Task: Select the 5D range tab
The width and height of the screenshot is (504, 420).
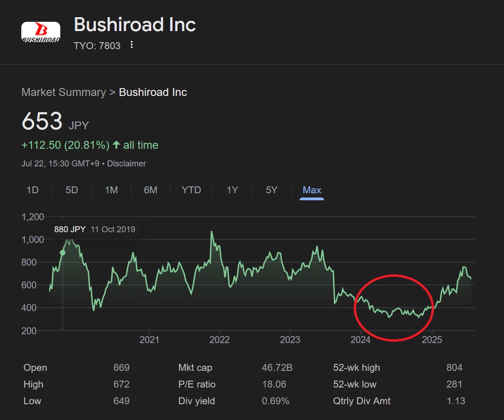Action: [72, 190]
